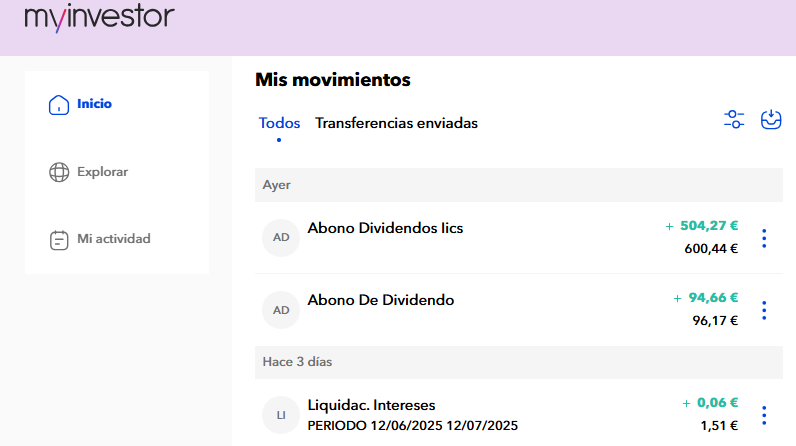Open the Abono De Dividendo movement title
This screenshot has height=446, width=796.
(381, 300)
